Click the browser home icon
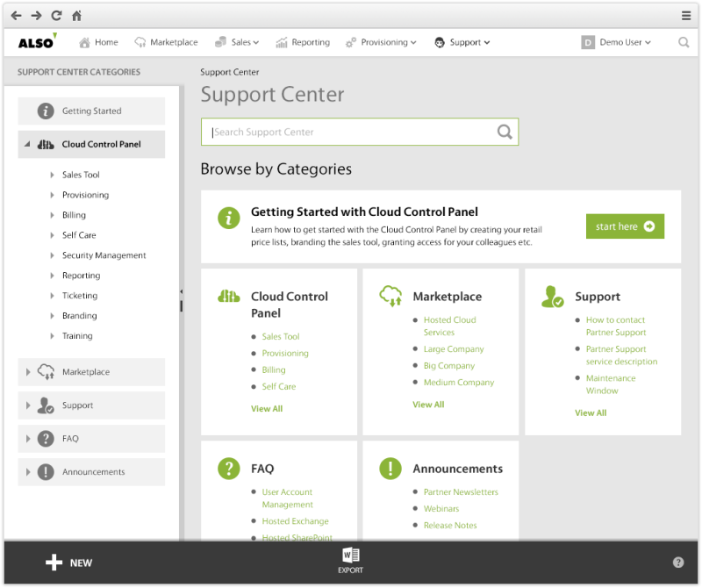The image size is (702, 588). tap(77, 15)
